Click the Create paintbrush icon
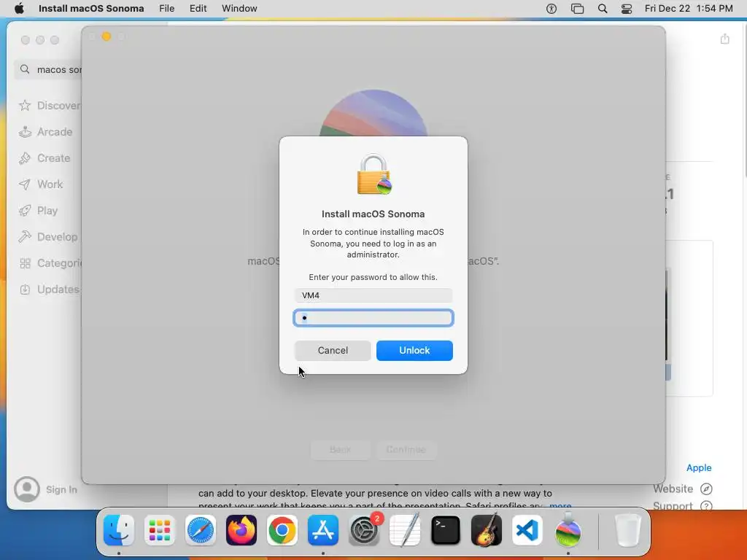Screen dimensions: 747x560 25,158
